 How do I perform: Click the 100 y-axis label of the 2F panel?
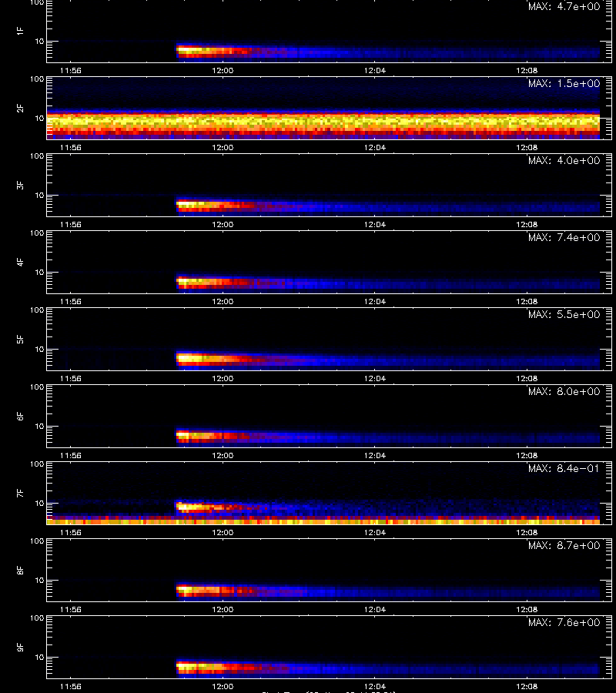pos(37,79)
